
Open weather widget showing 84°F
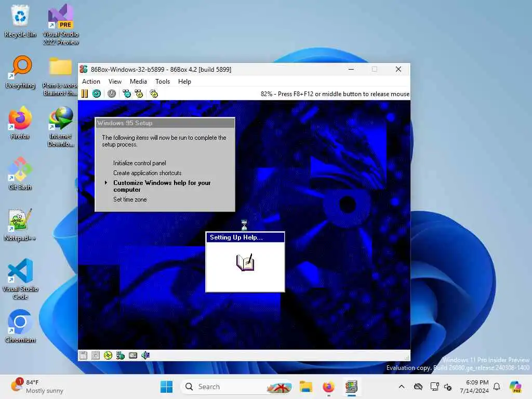(37, 387)
